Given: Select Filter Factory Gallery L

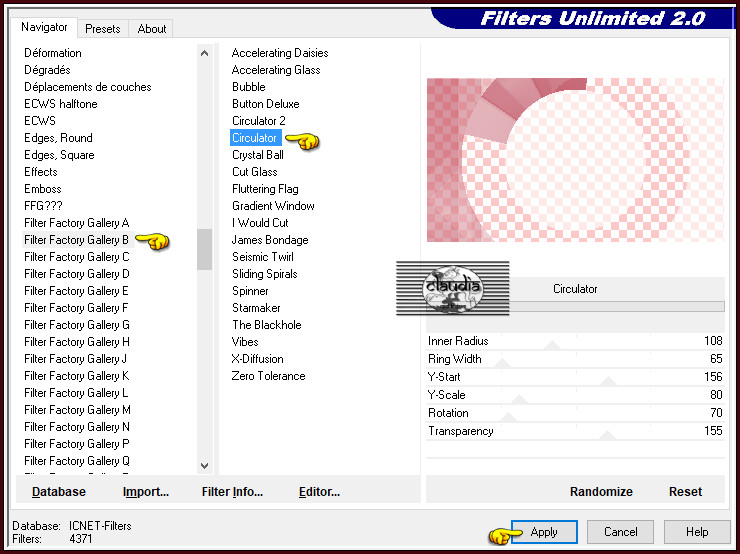Looking at the screenshot, I should pyautogui.click(x=76, y=393).
